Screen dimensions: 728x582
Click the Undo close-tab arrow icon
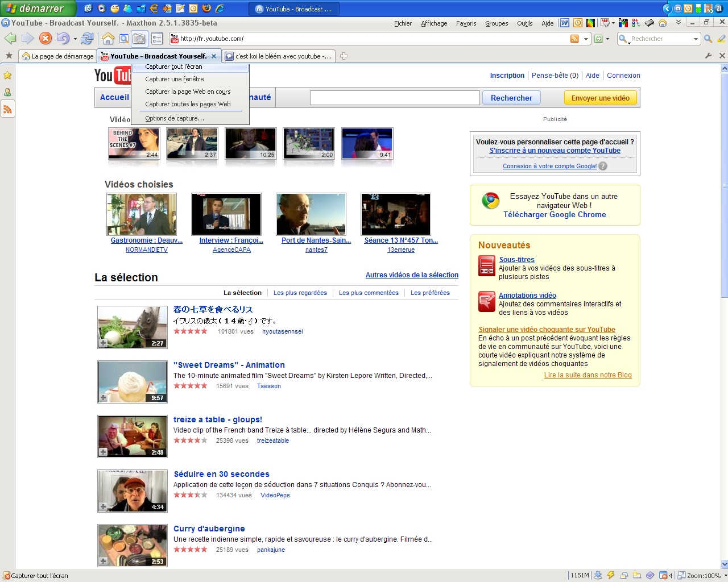click(x=63, y=39)
